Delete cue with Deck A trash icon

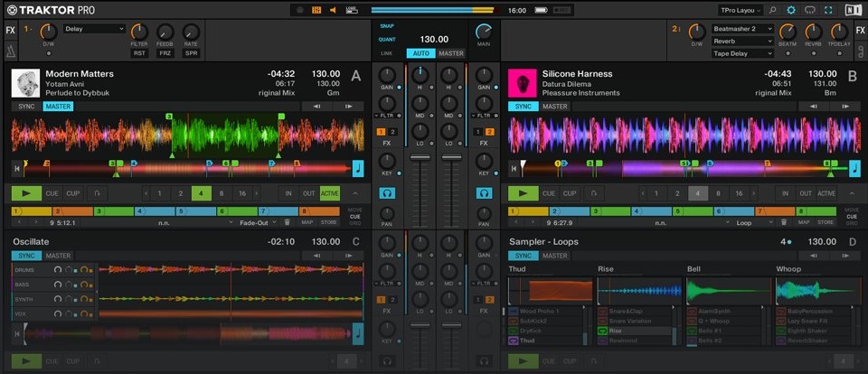pyautogui.click(x=287, y=222)
